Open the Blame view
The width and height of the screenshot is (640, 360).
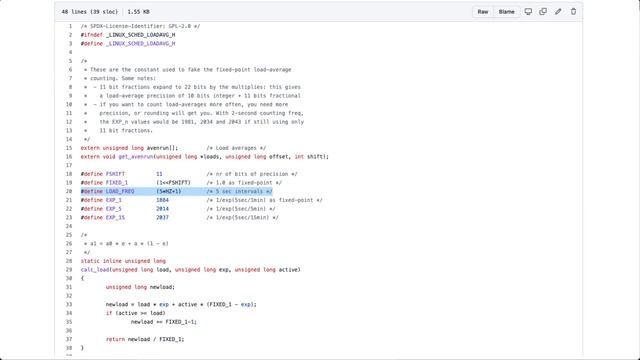[506, 12]
